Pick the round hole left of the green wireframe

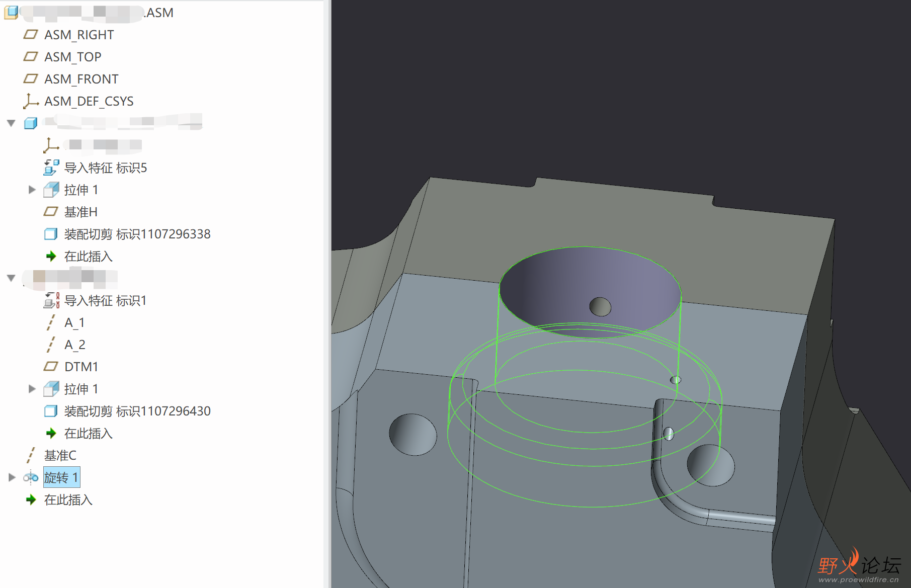coord(413,435)
